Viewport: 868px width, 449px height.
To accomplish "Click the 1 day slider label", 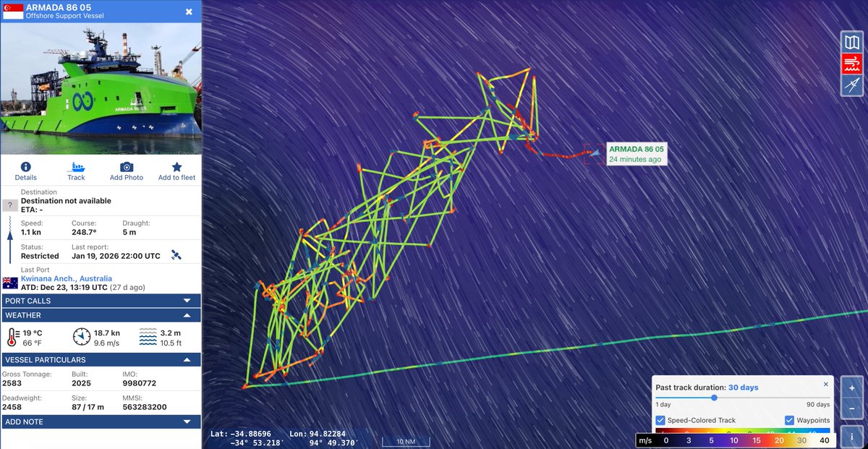I will pos(663,404).
